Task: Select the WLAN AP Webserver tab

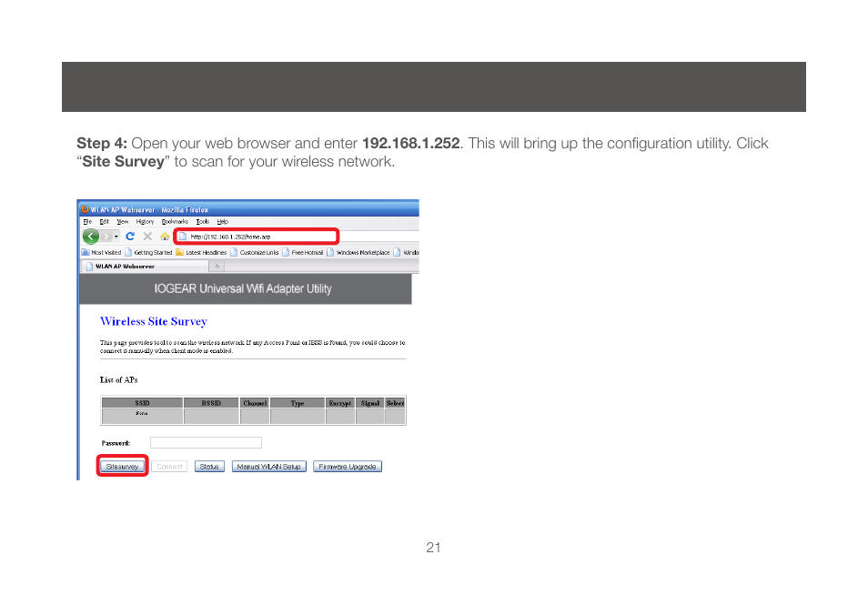Action: (x=145, y=267)
